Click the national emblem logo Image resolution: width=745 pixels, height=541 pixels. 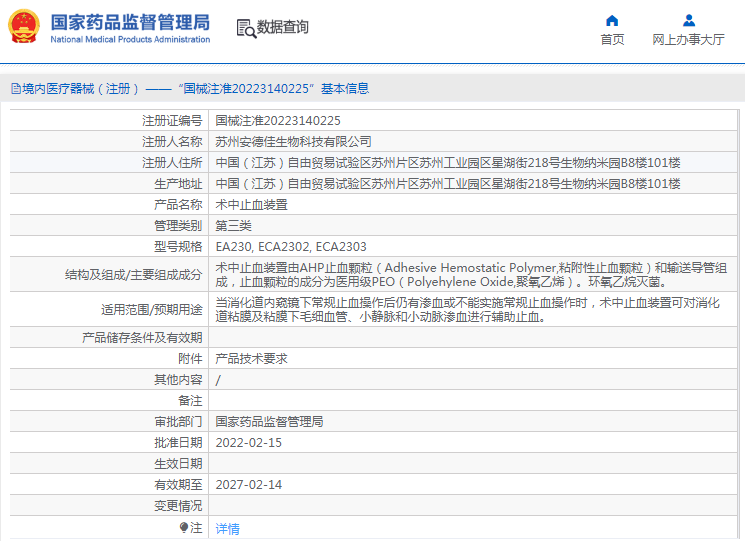pyautogui.click(x=24, y=27)
